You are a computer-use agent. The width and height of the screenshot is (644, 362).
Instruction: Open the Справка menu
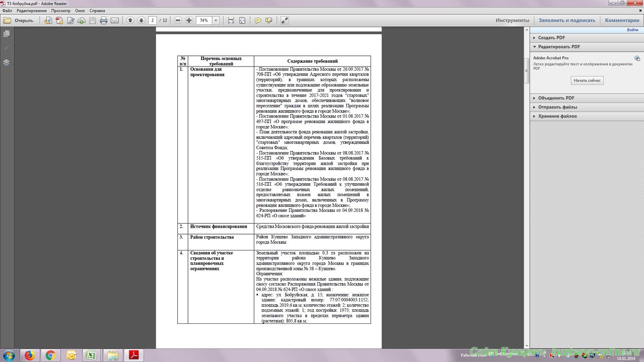[x=97, y=11]
